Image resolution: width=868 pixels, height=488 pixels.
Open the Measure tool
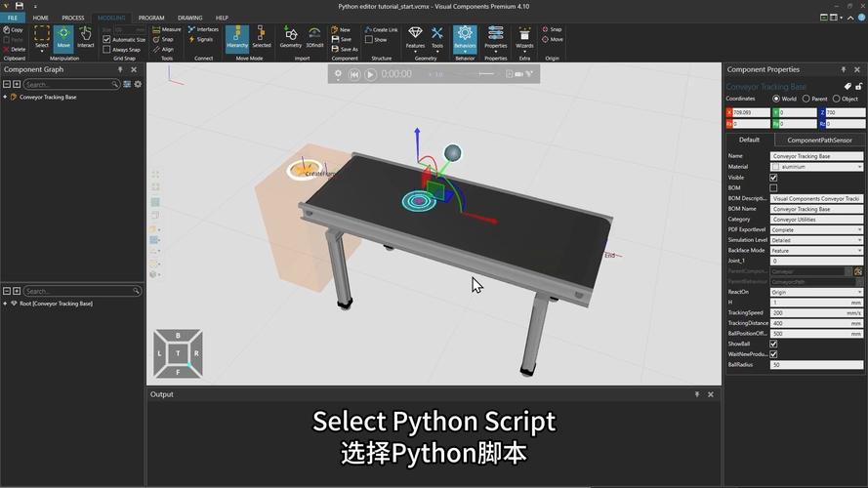(x=167, y=29)
